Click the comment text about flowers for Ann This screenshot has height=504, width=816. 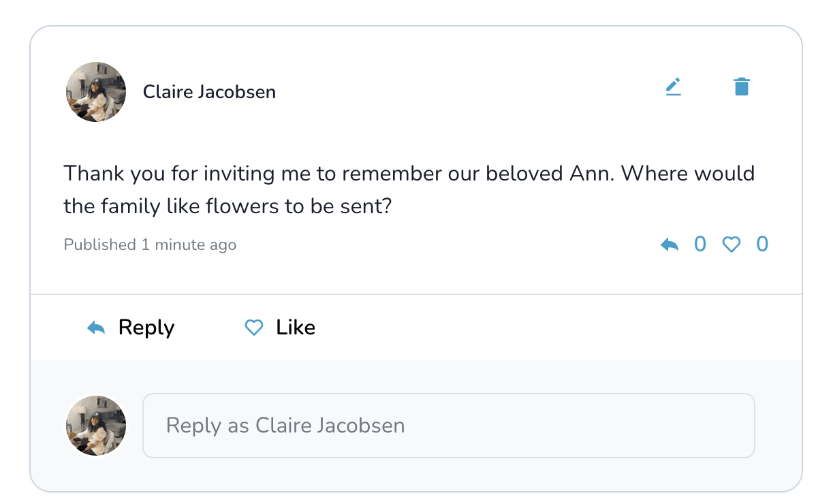coord(409,189)
